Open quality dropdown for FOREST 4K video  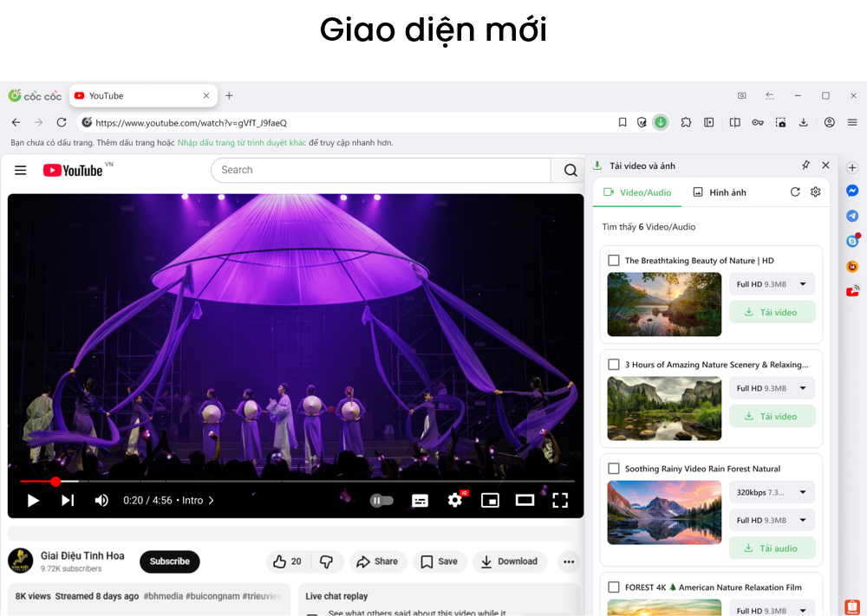[x=772, y=607]
